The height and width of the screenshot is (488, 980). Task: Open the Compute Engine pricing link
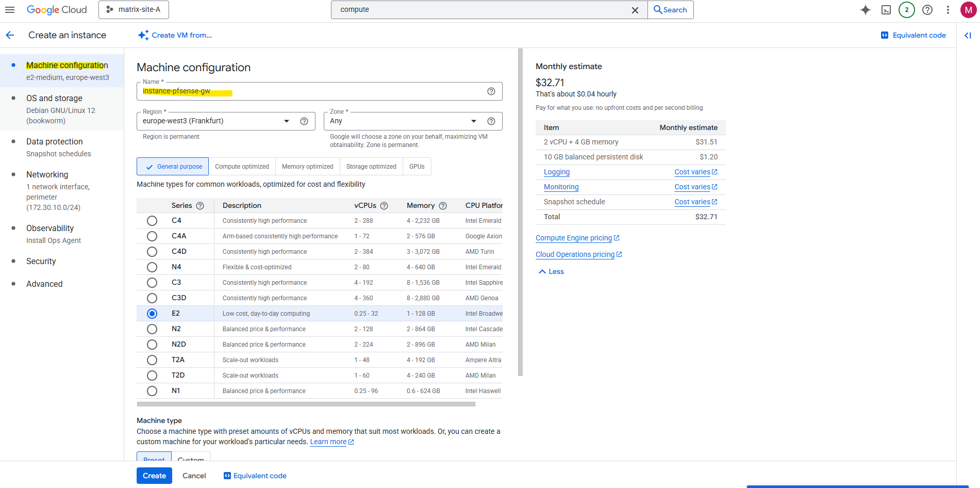pyautogui.click(x=573, y=238)
